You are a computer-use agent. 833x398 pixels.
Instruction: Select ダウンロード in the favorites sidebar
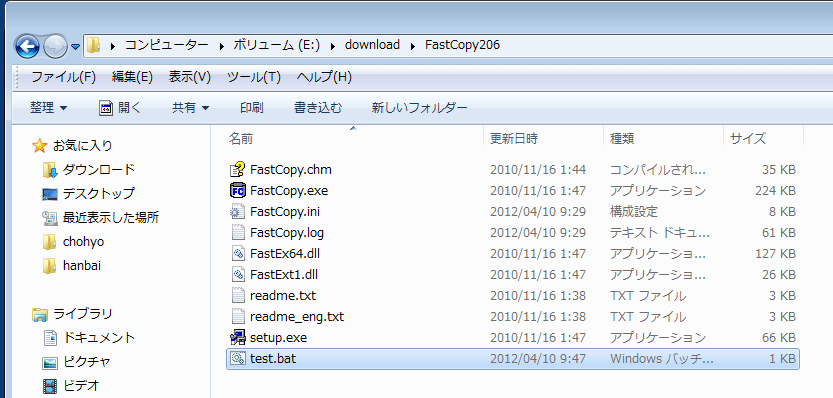89,170
